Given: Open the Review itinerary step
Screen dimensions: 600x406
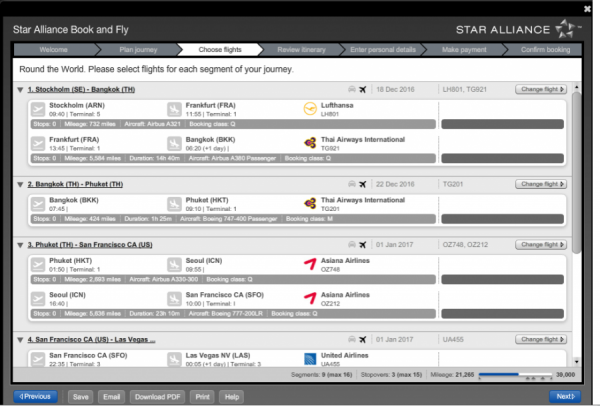Looking at the screenshot, I should click(x=302, y=50).
